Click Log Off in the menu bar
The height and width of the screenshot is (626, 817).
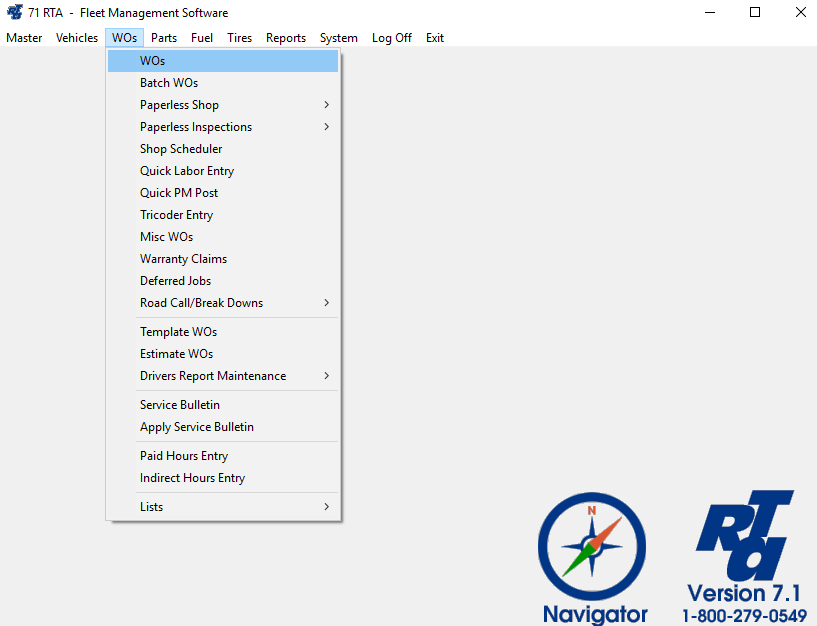tap(391, 38)
